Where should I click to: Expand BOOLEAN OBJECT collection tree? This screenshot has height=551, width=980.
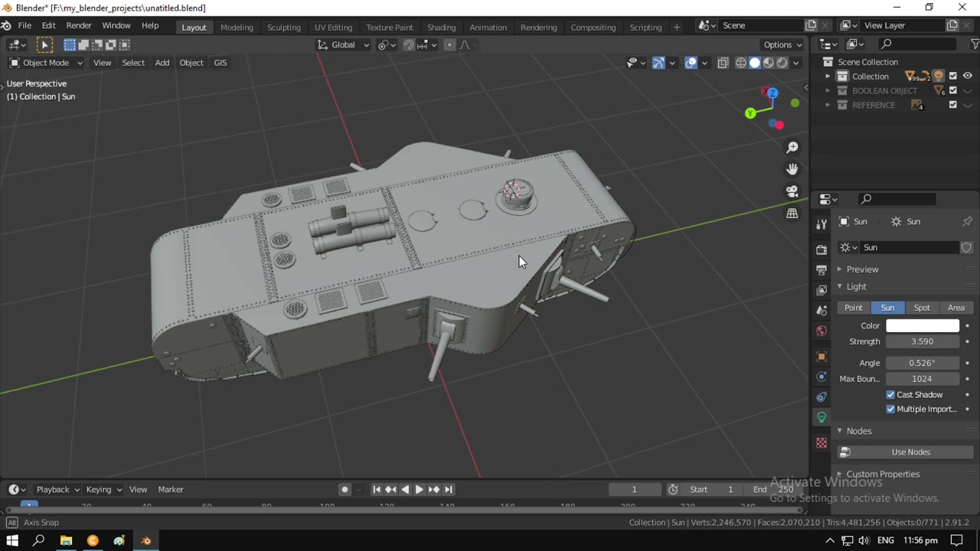tap(828, 90)
